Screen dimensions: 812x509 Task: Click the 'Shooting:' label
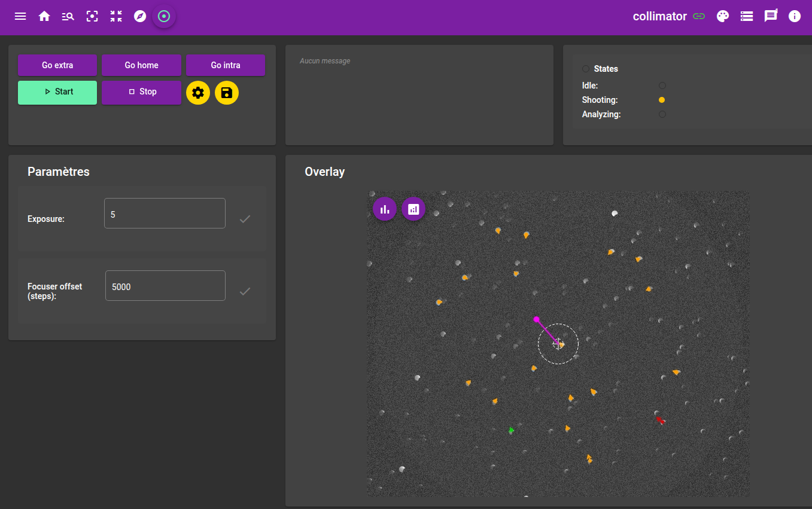click(x=600, y=100)
